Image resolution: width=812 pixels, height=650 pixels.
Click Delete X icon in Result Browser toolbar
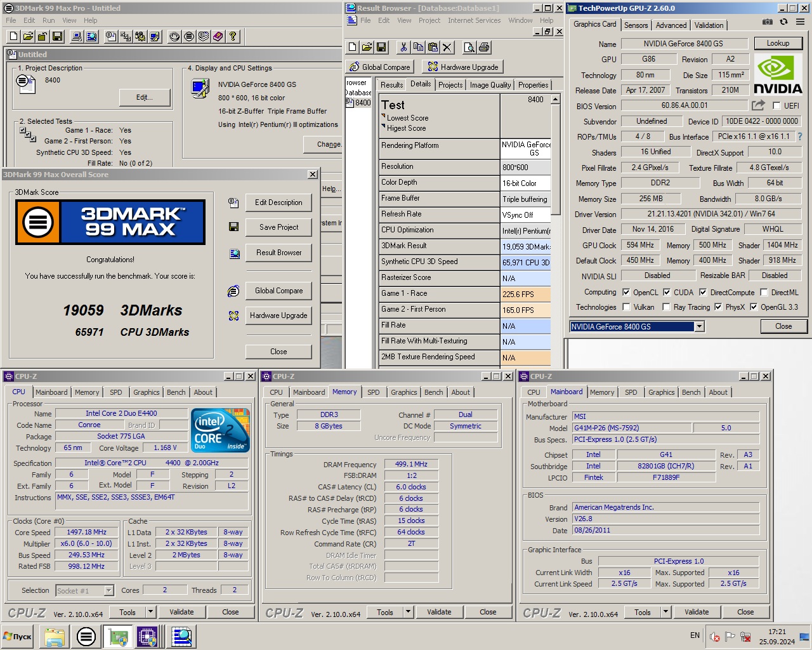click(447, 48)
